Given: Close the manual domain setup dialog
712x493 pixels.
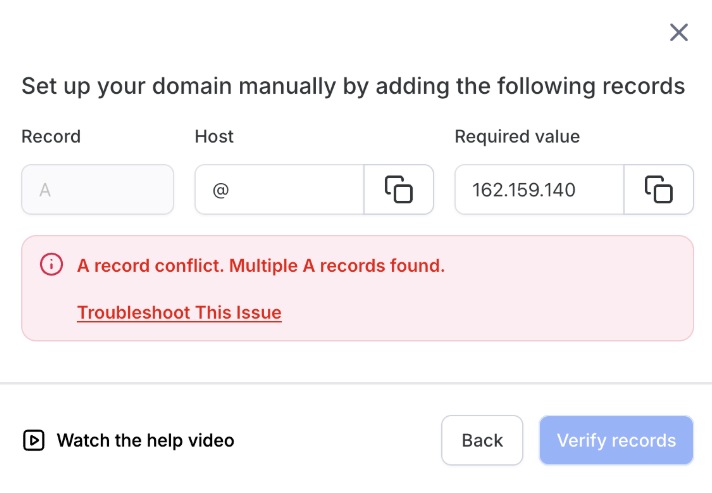Looking at the screenshot, I should pyautogui.click(x=679, y=33).
